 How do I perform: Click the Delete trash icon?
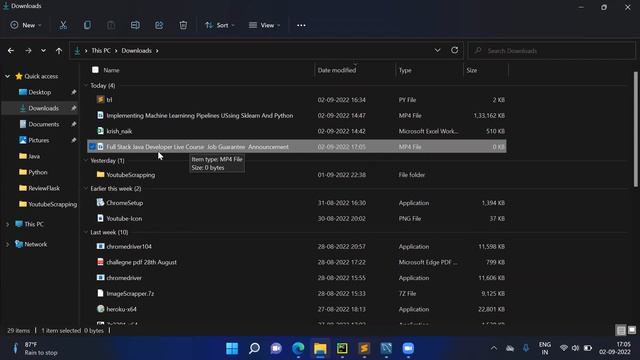point(183,25)
